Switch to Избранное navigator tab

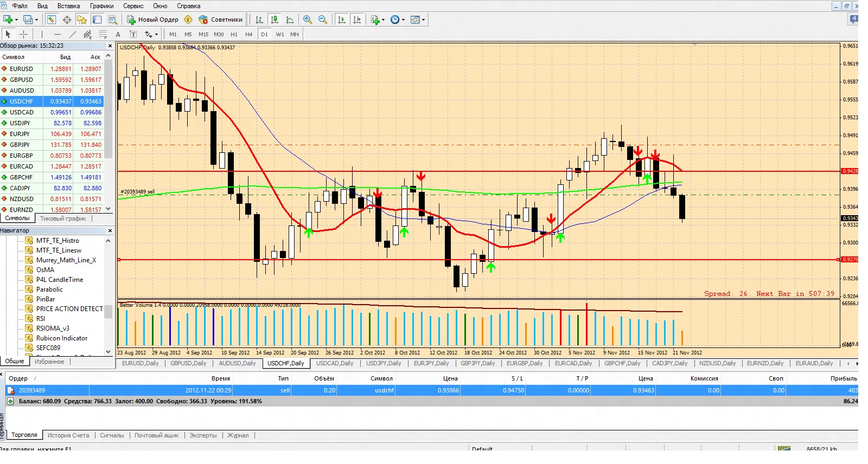49,362
